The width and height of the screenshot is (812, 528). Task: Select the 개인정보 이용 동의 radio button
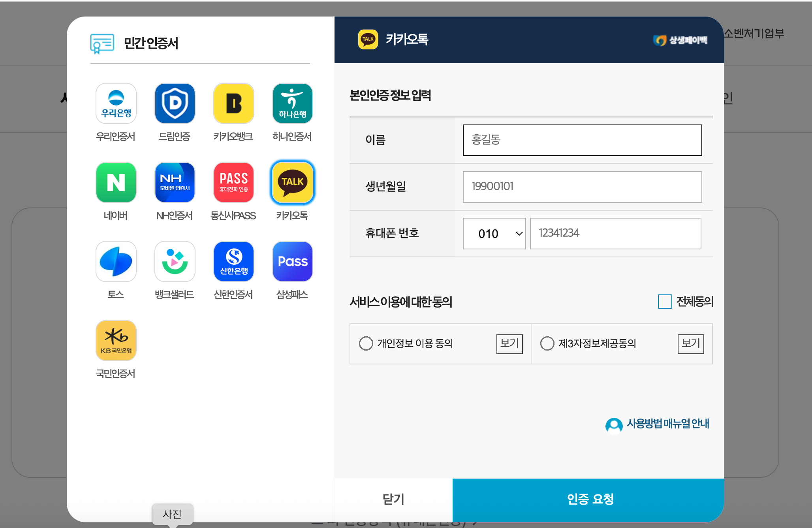366,343
